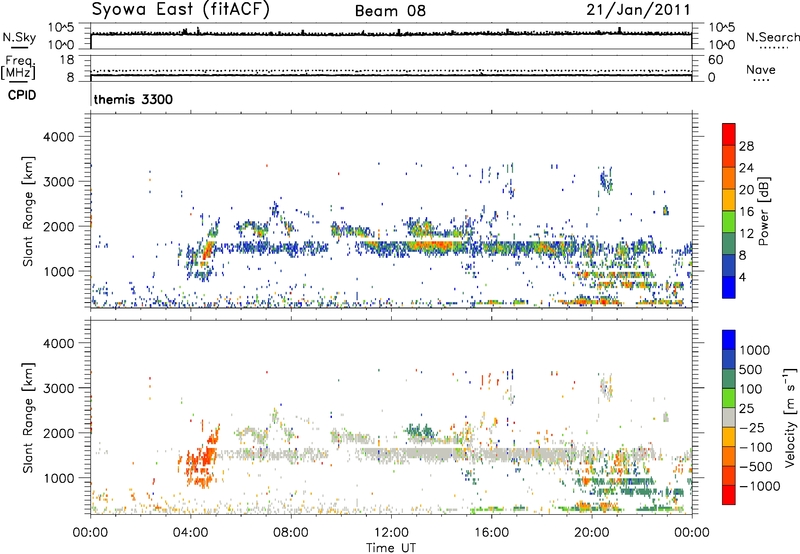Pick the blue velocity swatch above 1000
Image resolution: width=800 pixels, height=554 pixels.
pos(729,340)
